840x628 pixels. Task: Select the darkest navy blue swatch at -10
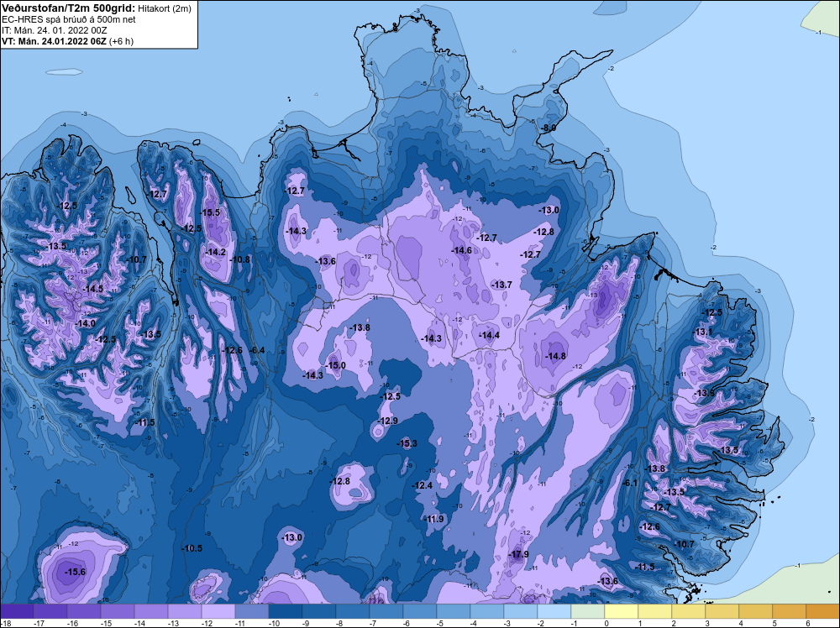click(x=286, y=611)
